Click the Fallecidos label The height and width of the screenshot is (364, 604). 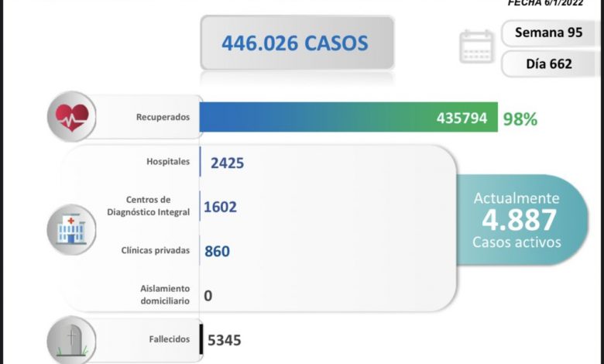point(168,340)
